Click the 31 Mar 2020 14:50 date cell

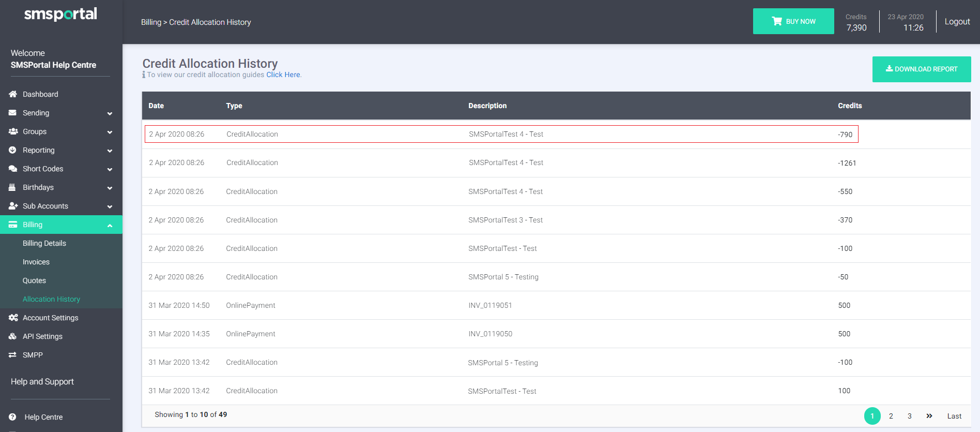(179, 305)
